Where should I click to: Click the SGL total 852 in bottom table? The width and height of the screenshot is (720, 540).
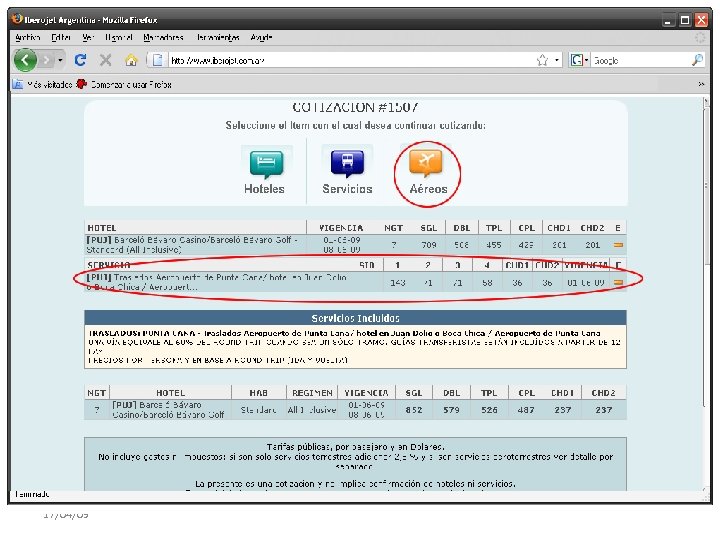(x=414, y=410)
